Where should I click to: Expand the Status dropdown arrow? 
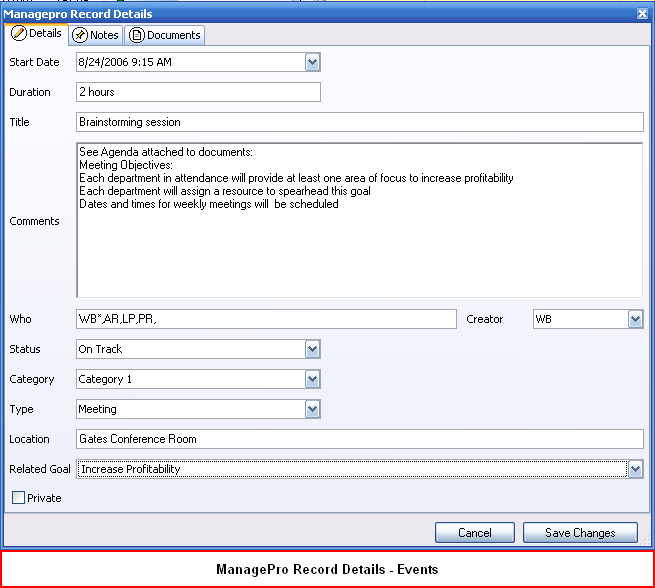312,350
